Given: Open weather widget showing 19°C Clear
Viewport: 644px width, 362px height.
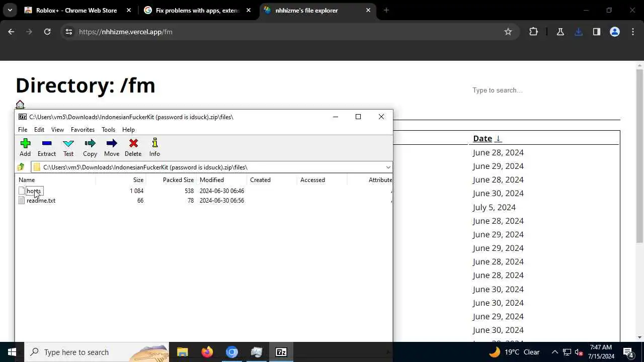Looking at the screenshot, I should 514,352.
